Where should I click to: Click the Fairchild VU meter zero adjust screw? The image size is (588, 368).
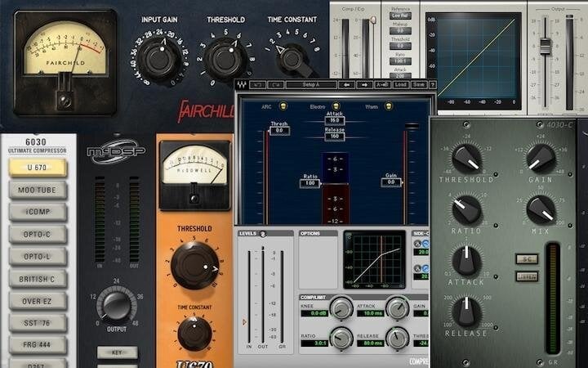[65, 101]
